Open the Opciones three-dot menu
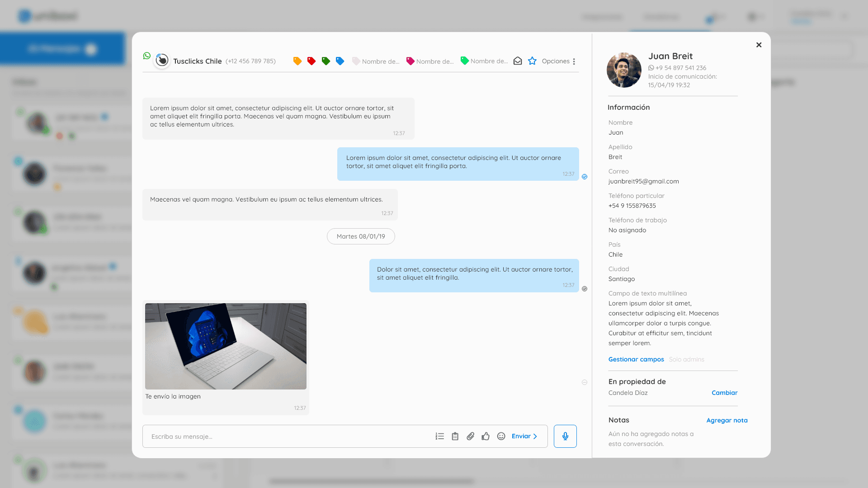 [x=573, y=61]
